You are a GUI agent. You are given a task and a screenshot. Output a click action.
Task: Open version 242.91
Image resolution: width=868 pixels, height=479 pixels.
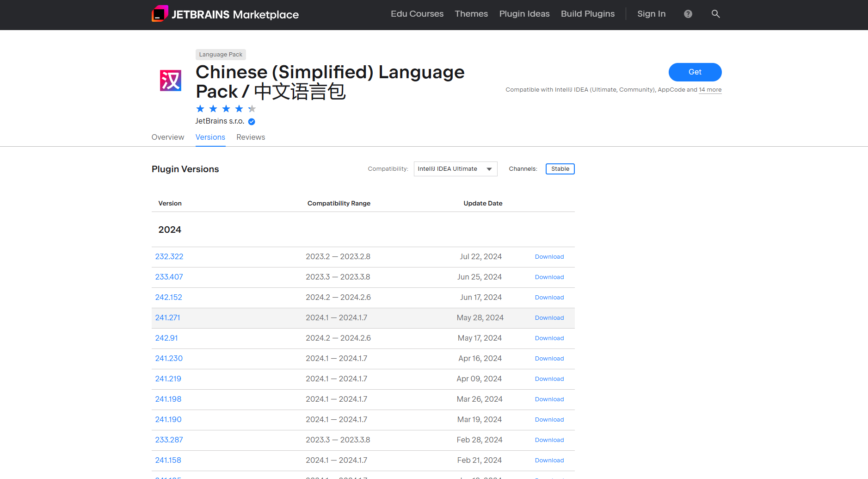tap(166, 338)
